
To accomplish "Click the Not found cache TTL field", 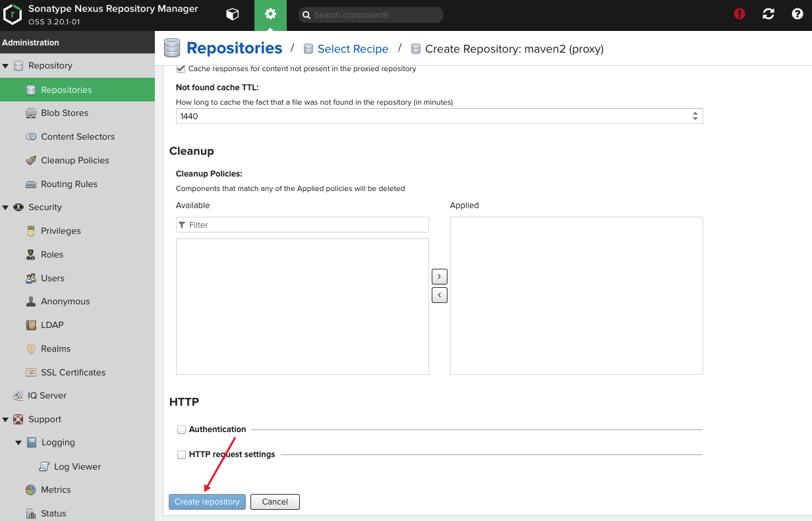I will [x=440, y=116].
